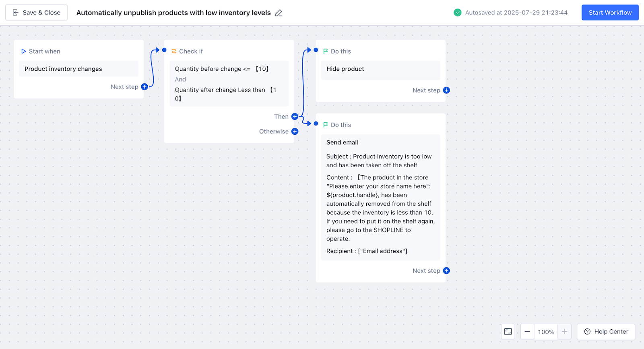Add a step after the Then branch
This screenshot has width=644, height=349.
pos(295,117)
